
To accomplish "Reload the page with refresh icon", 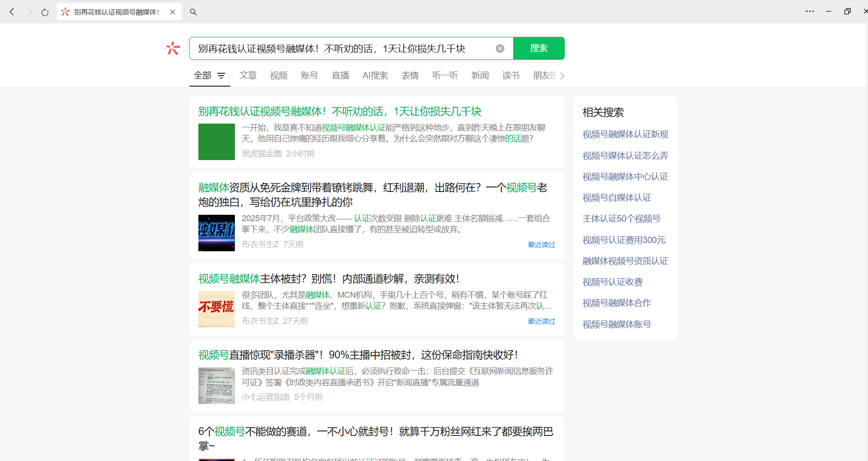I will tap(45, 12).
